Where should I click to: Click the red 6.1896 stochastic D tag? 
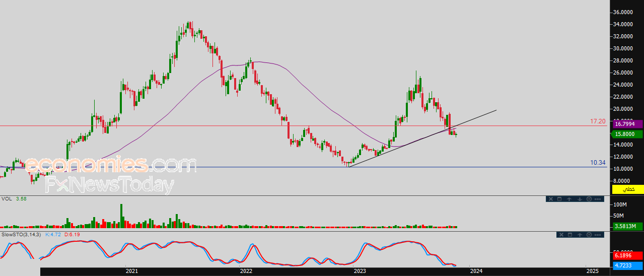[627, 256]
